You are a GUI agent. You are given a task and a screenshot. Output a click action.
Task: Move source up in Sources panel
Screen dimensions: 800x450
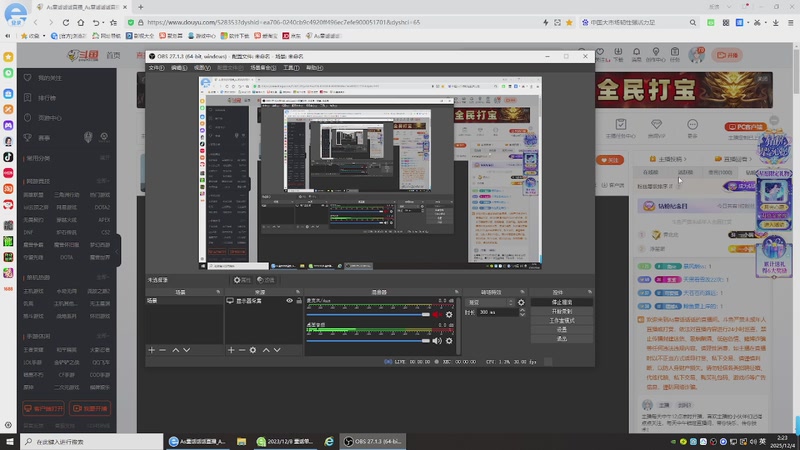tap(266, 350)
